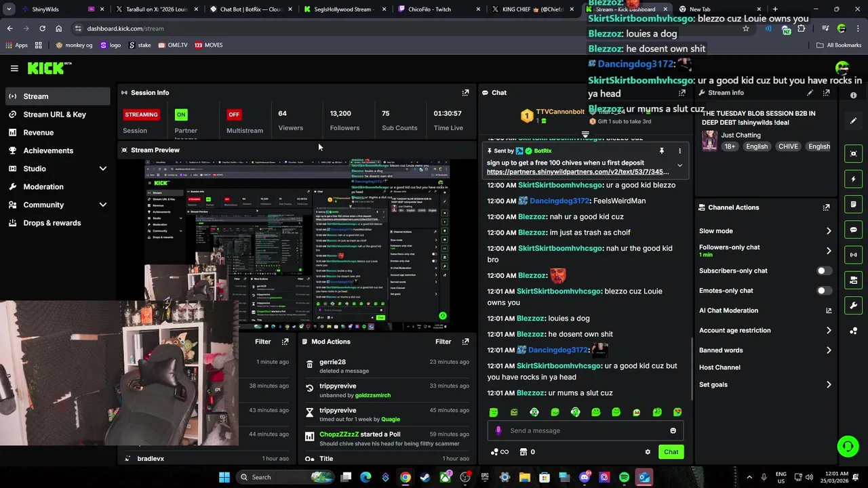Pop out the Stream Info panel
Viewport: 868px width, 488px height.
click(x=826, y=93)
